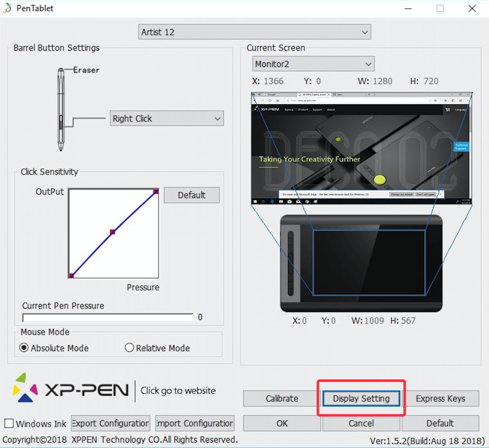Click the tablet device illustration

point(361,263)
